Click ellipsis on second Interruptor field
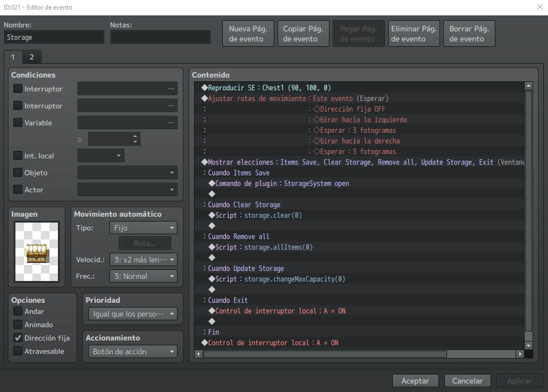 pos(171,106)
